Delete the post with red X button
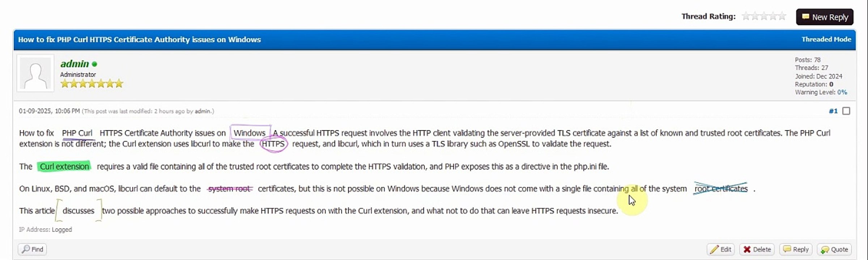868x260 pixels. pyautogui.click(x=757, y=249)
